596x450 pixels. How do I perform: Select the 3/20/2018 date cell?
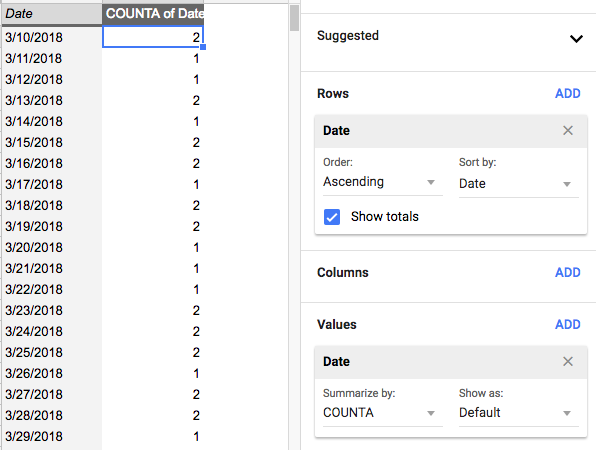point(52,247)
